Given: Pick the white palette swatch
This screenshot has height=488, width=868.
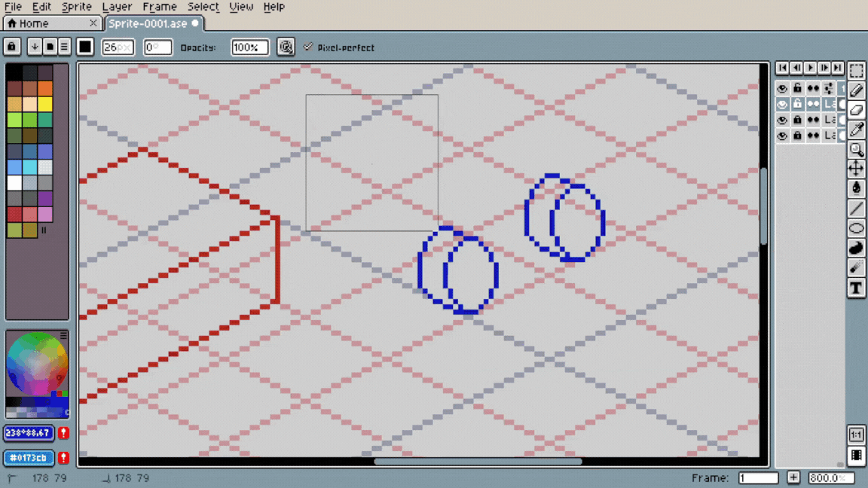Looking at the screenshot, I should tap(14, 182).
